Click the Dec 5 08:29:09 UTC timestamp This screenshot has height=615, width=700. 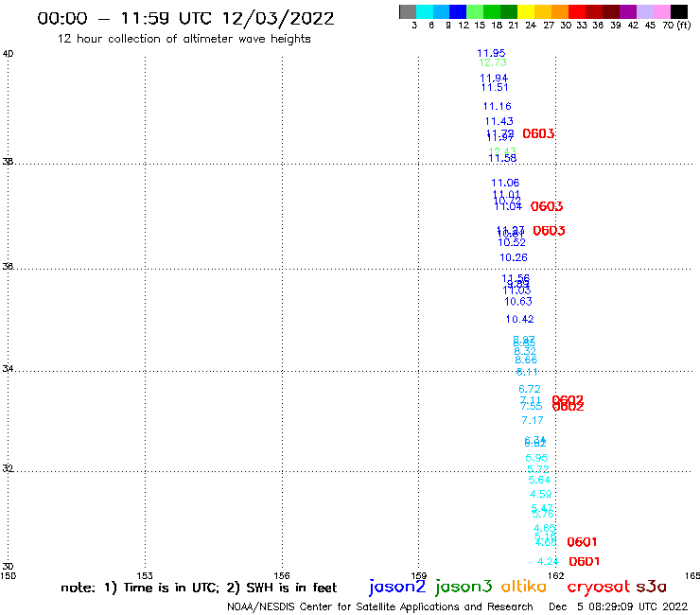coord(619,607)
